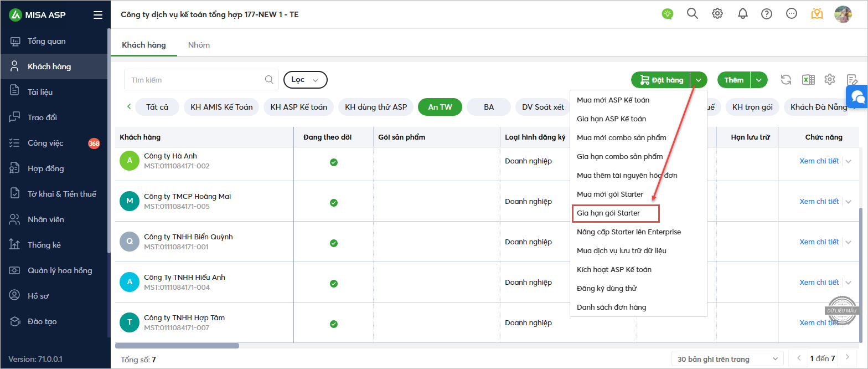Expand the Thêm dropdown arrow
Viewport: 868px width, 369px height.
759,80
